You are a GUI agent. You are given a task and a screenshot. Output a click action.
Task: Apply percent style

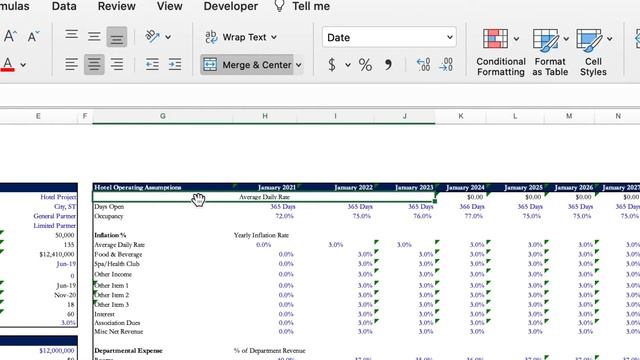click(x=365, y=64)
